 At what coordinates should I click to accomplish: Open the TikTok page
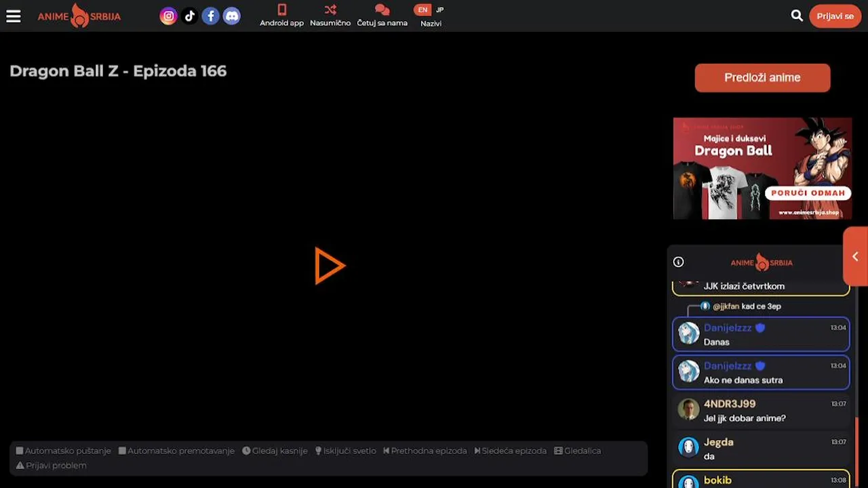pyautogui.click(x=189, y=16)
